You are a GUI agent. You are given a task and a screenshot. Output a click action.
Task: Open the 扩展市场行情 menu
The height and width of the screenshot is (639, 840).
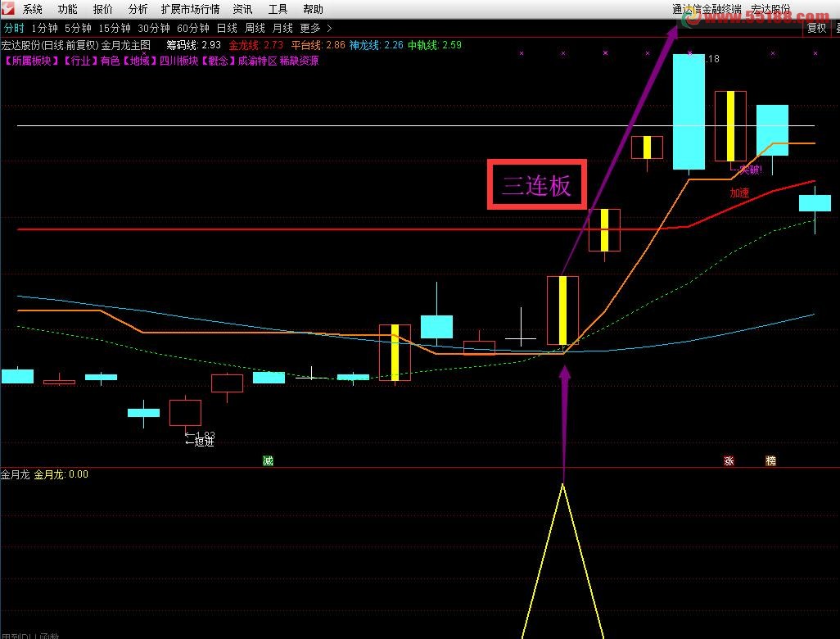click(x=190, y=10)
